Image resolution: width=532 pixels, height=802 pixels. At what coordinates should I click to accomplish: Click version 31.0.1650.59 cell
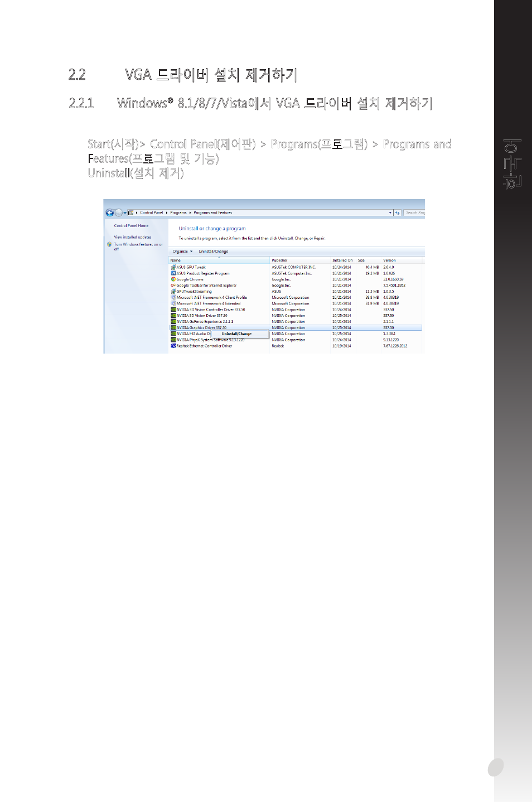pyautogui.click(x=393, y=279)
